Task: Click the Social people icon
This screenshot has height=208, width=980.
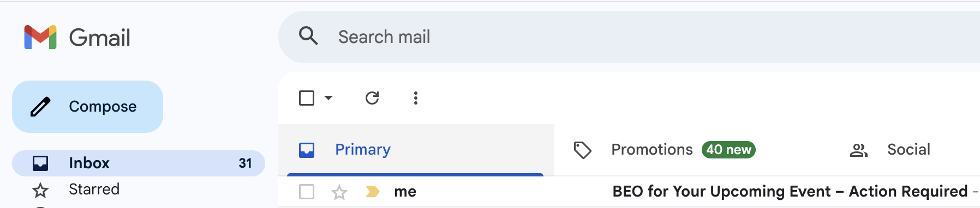Action: pos(859,150)
